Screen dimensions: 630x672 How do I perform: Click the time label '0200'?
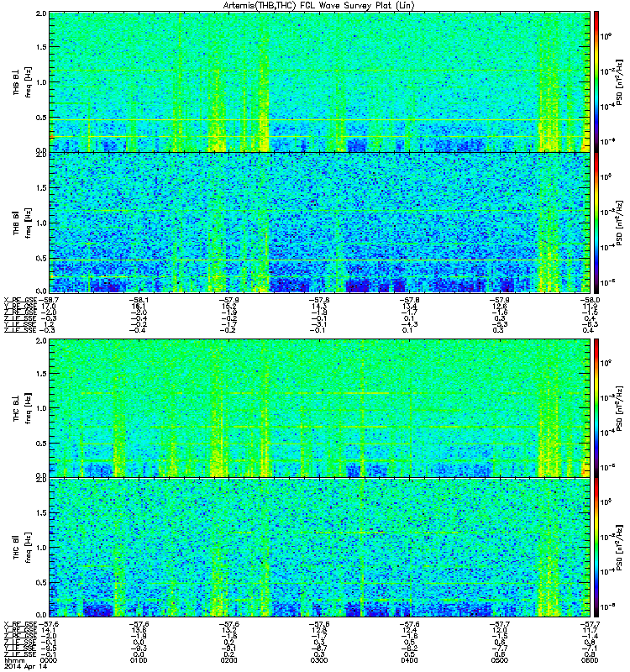point(228,660)
